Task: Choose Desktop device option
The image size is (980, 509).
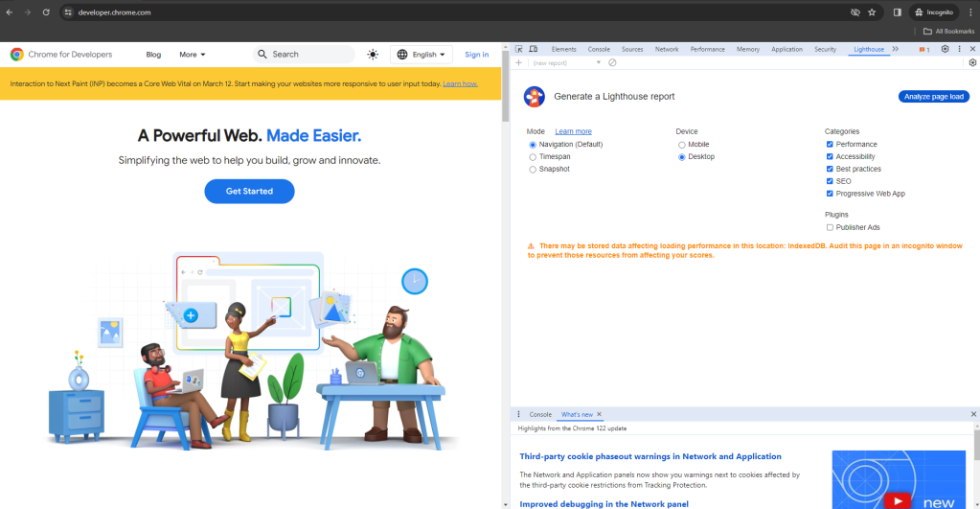Action: 681,157
